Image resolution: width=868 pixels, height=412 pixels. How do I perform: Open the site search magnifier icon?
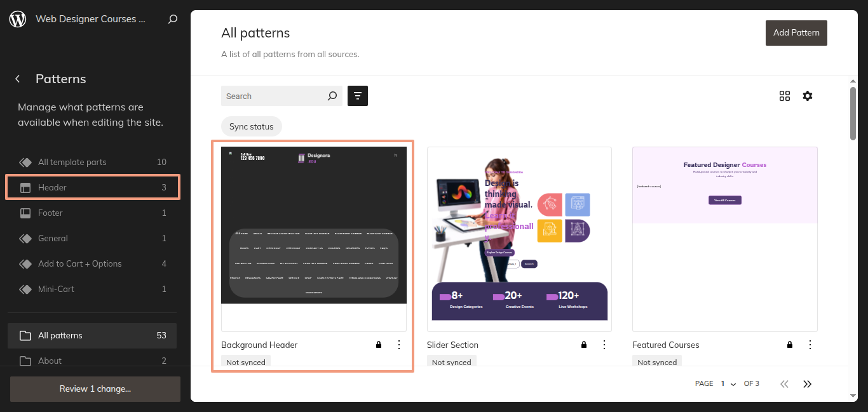point(173,19)
